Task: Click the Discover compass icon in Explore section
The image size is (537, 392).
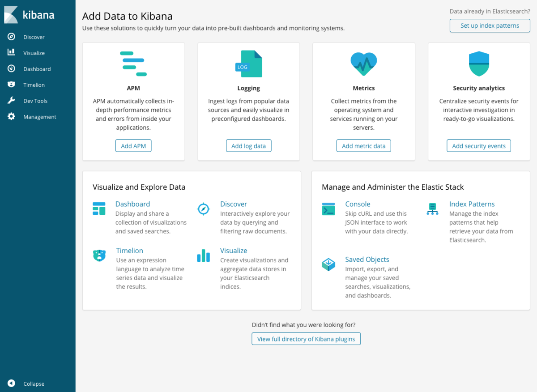Action: pyautogui.click(x=204, y=209)
